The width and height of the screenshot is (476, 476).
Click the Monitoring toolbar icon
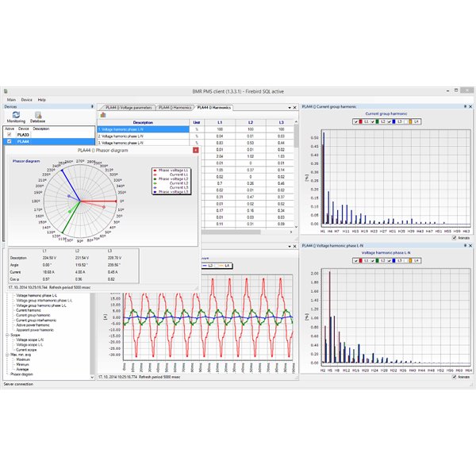point(16,117)
